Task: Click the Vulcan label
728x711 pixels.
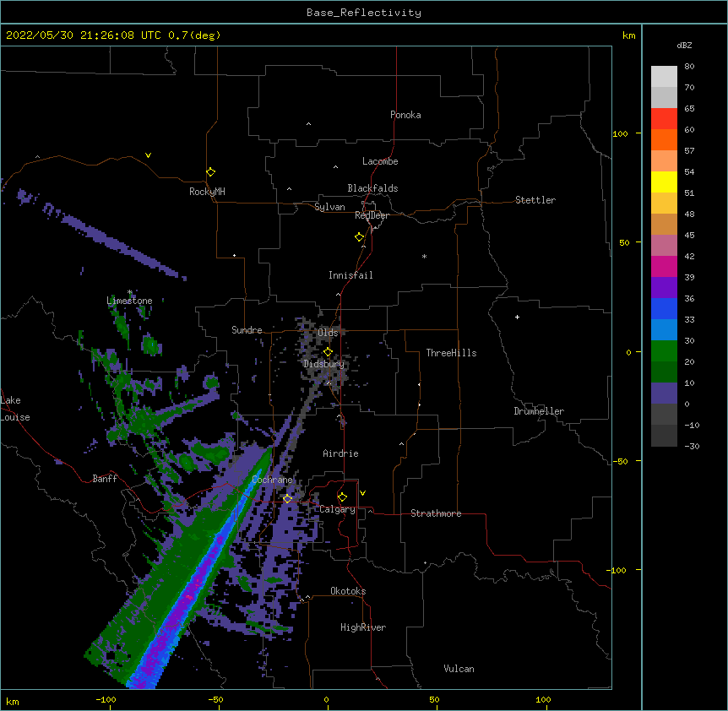Action: 459,669
